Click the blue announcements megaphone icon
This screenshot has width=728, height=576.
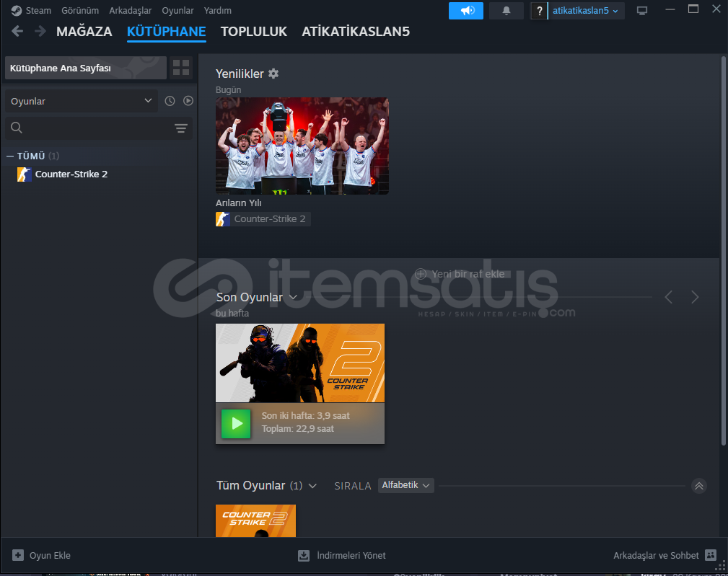coord(465,11)
